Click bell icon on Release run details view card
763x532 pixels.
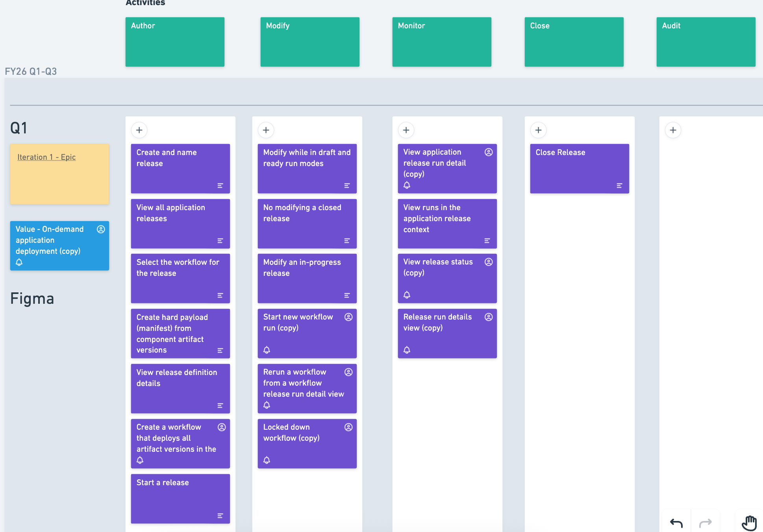point(407,350)
